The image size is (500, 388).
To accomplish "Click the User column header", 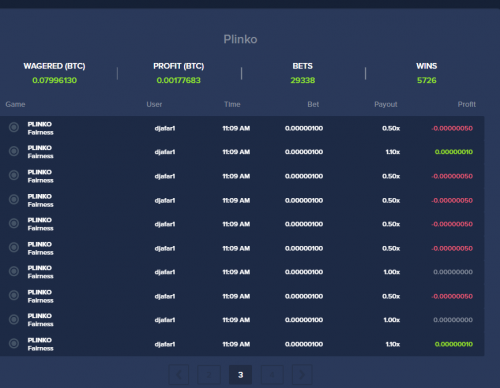I will 154,104.
